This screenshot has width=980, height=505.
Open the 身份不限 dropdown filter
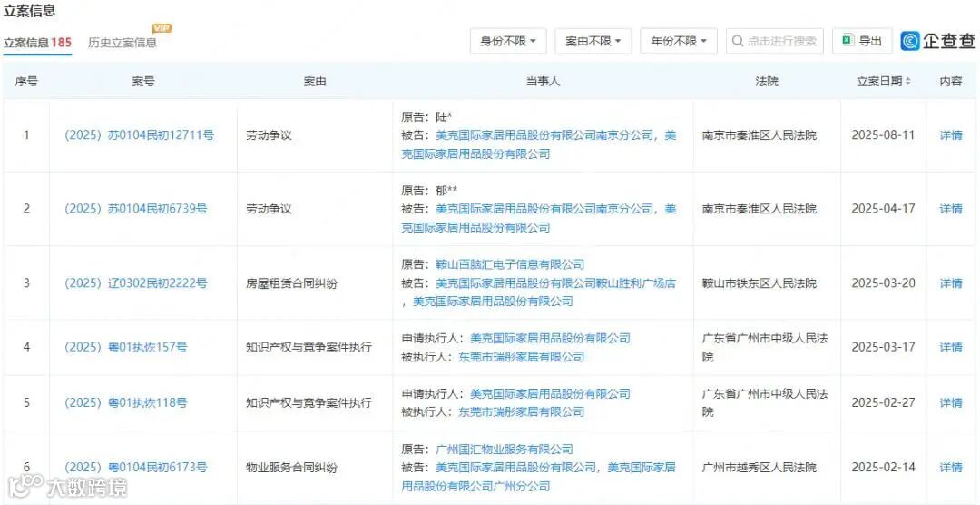point(508,41)
